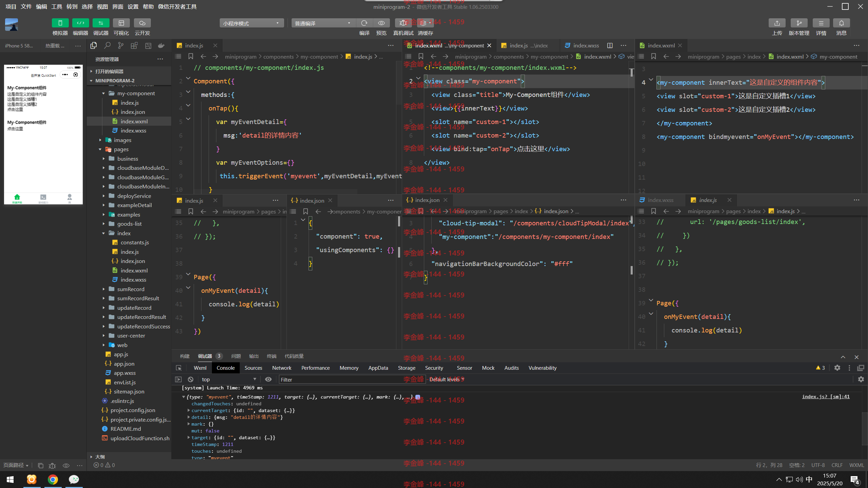Screen dimensions: 868x488
Task: Start real device debugging (真机调试)
Action: pos(403,23)
